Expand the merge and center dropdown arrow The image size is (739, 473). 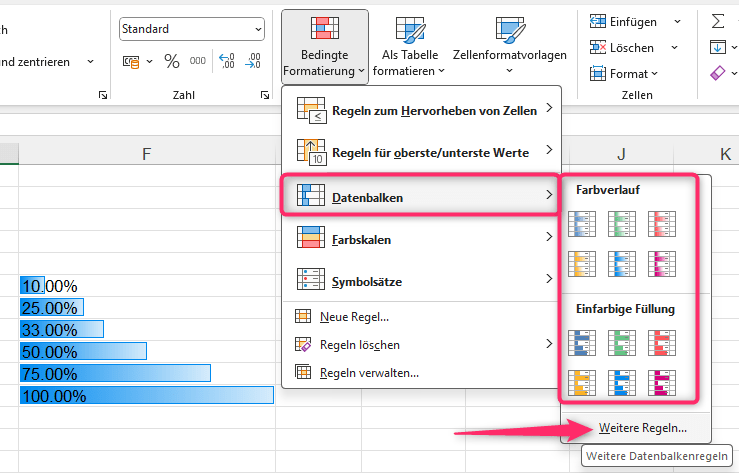coord(90,62)
